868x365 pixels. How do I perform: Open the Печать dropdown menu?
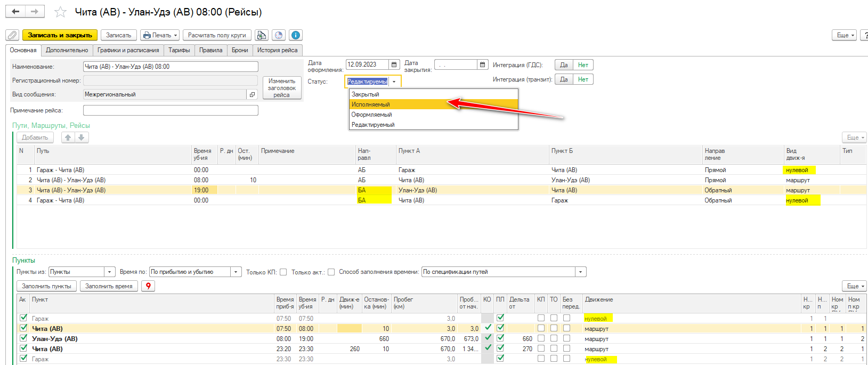tap(160, 35)
